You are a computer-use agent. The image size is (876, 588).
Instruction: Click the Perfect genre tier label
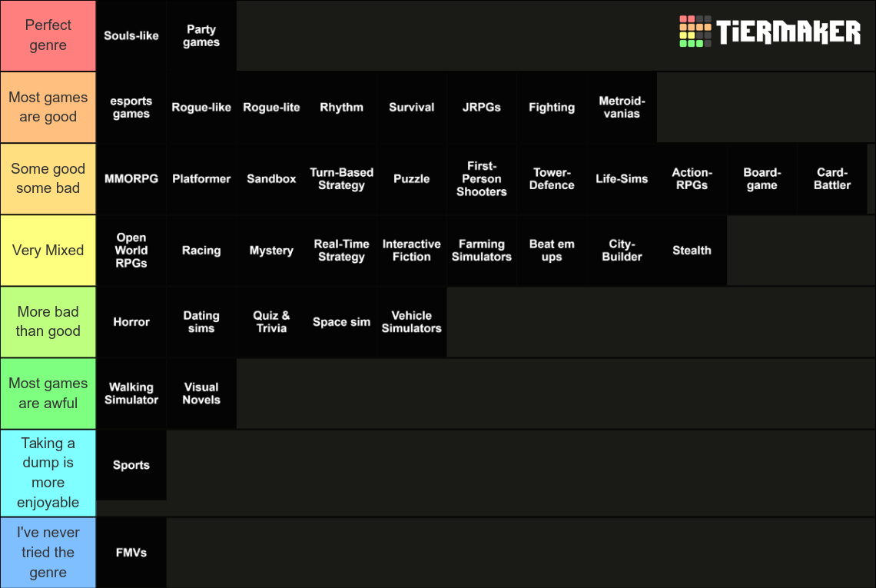click(x=48, y=35)
